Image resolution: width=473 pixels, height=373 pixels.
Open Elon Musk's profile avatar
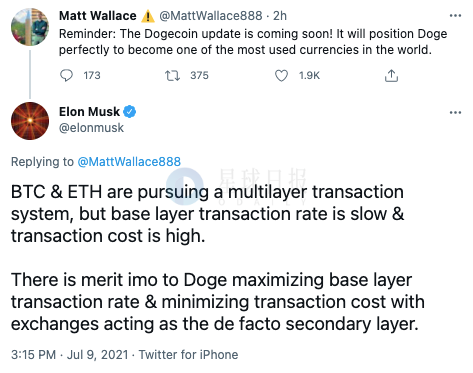tap(30, 121)
